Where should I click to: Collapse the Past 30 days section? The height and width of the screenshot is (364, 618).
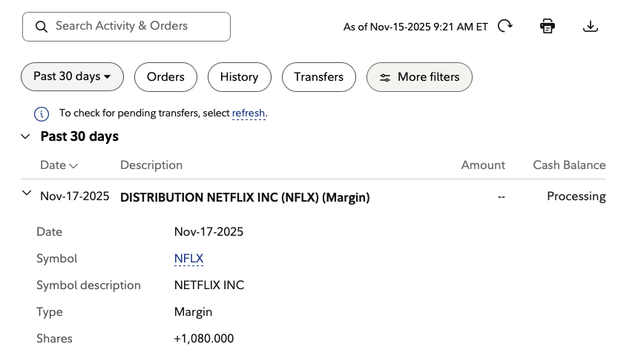click(26, 136)
